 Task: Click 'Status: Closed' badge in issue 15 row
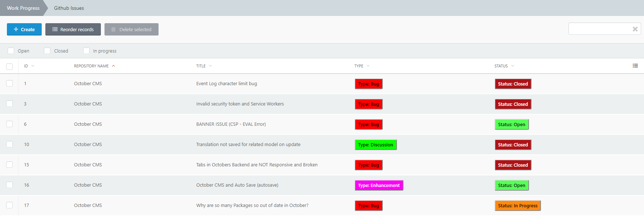(x=513, y=165)
